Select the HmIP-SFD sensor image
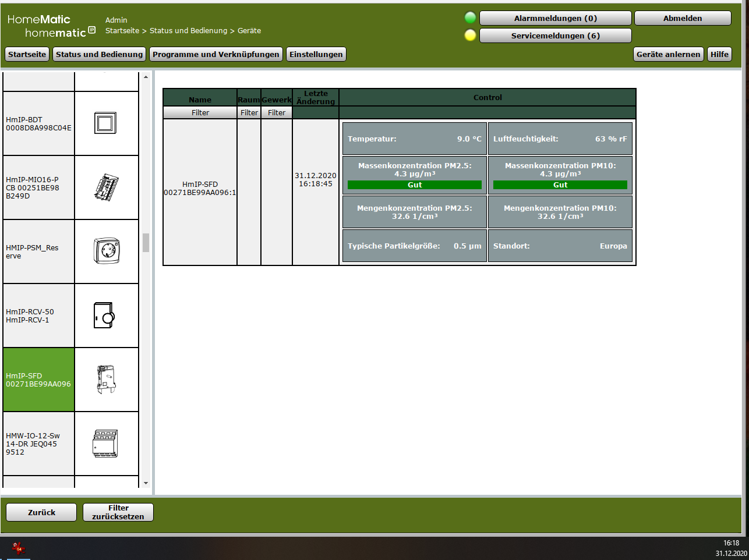749x560 pixels. pyautogui.click(x=107, y=380)
